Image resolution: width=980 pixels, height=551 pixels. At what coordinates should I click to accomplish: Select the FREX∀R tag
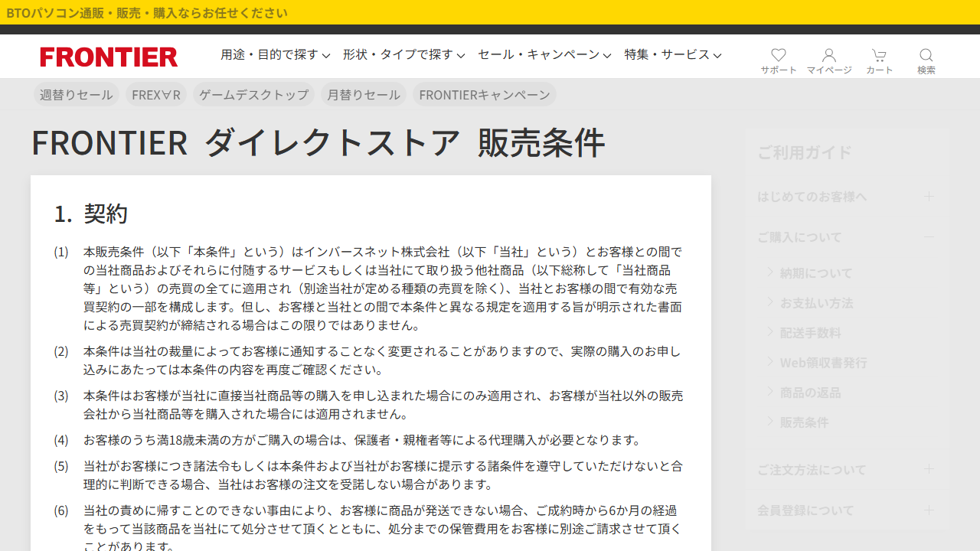pyautogui.click(x=156, y=95)
